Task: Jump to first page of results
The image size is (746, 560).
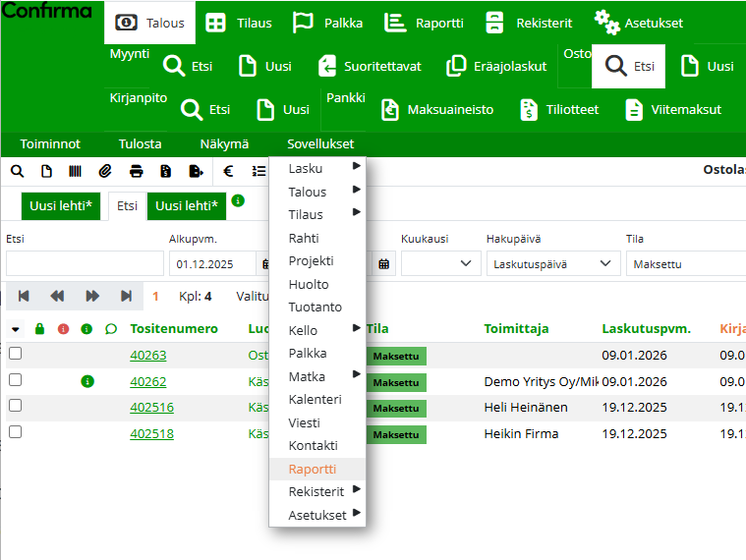Action: point(24,296)
